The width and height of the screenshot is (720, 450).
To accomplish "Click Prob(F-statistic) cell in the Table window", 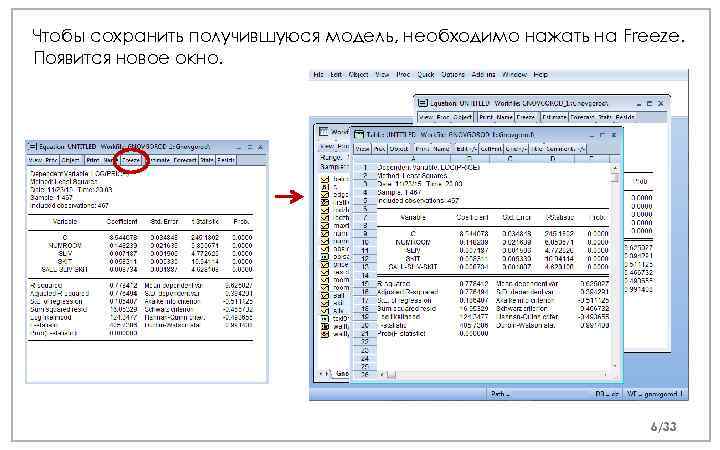I will click(401, 333).
